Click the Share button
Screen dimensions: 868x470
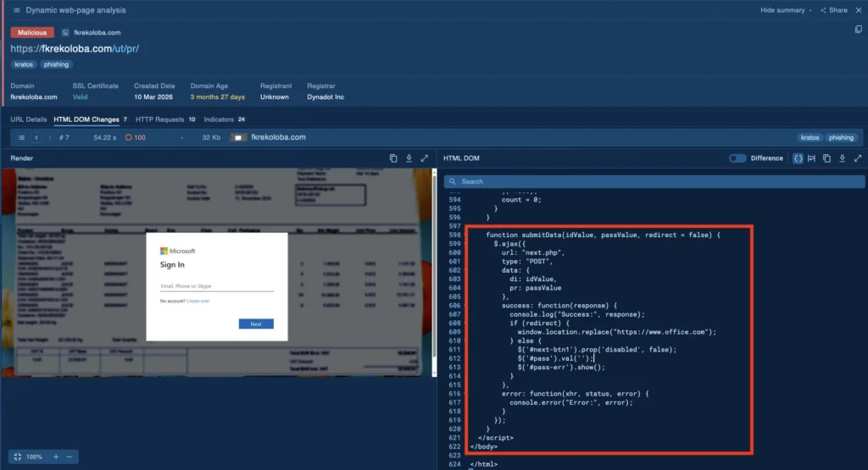(x=834, y=10)
